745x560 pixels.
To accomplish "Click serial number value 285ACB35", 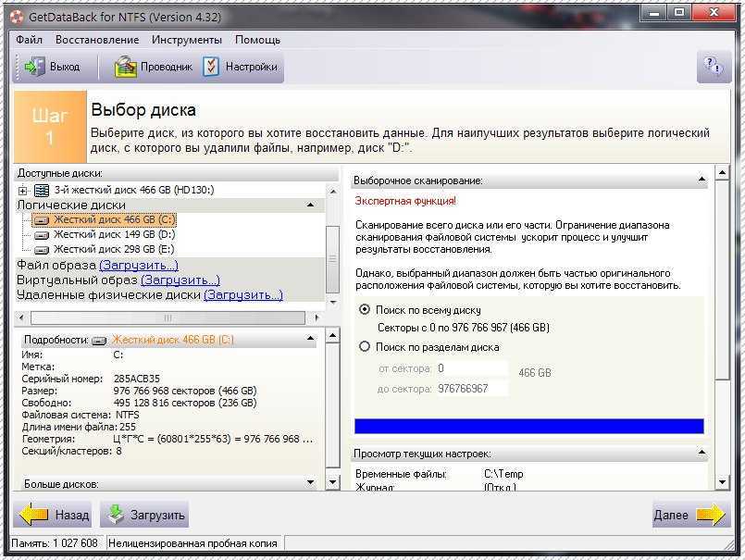I will [137, 379].
